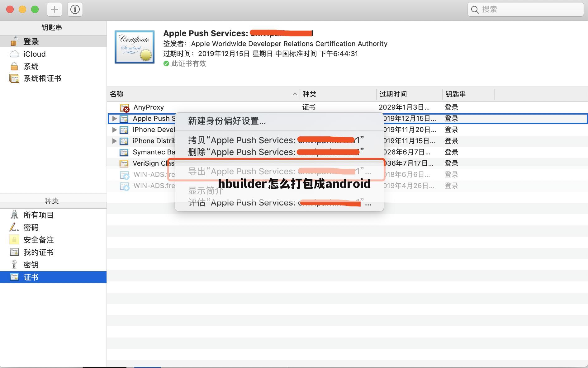This screenshot has width=588, height=368.
Task: Select the 系统 keychain
Action: click(53, 66)
